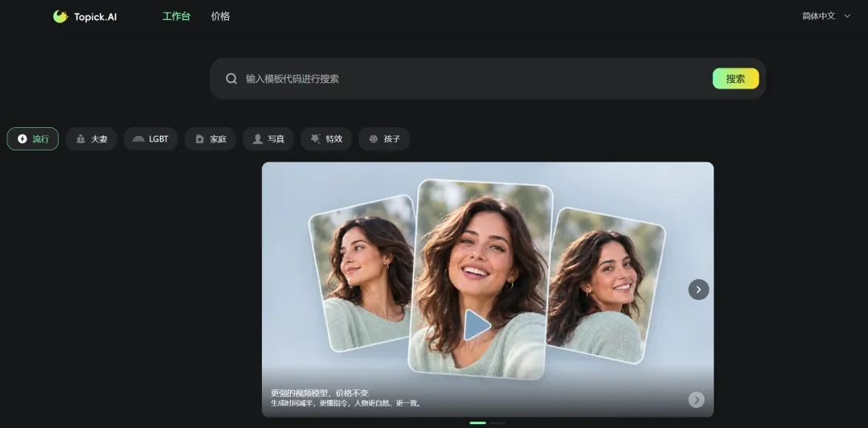
Task: Expand the 简体中文 language dropdown
Action: 826,16
